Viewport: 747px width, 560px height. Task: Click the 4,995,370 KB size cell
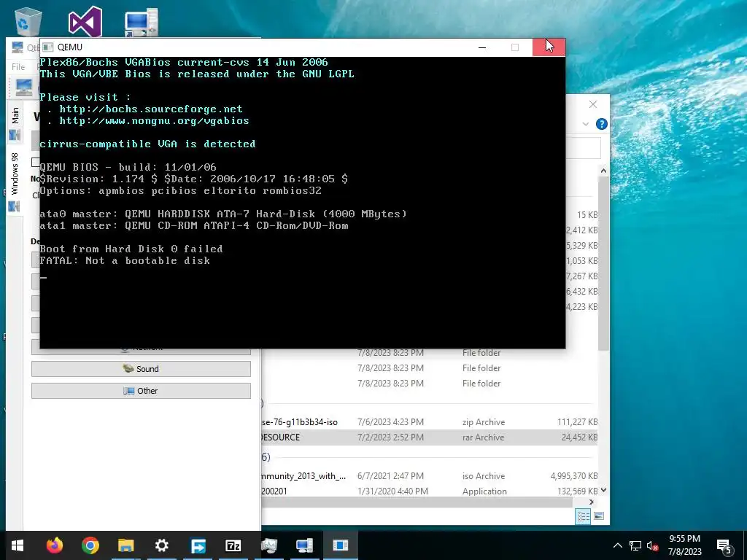574,475
